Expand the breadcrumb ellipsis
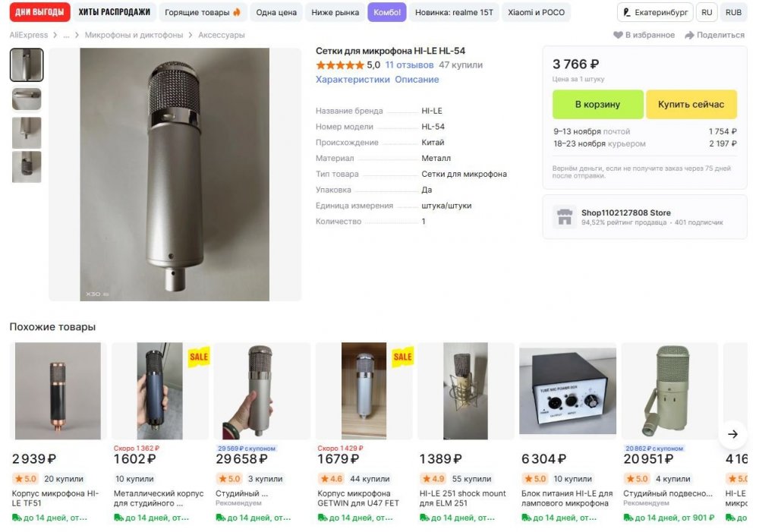759x532 pixels. click(67, 35)
